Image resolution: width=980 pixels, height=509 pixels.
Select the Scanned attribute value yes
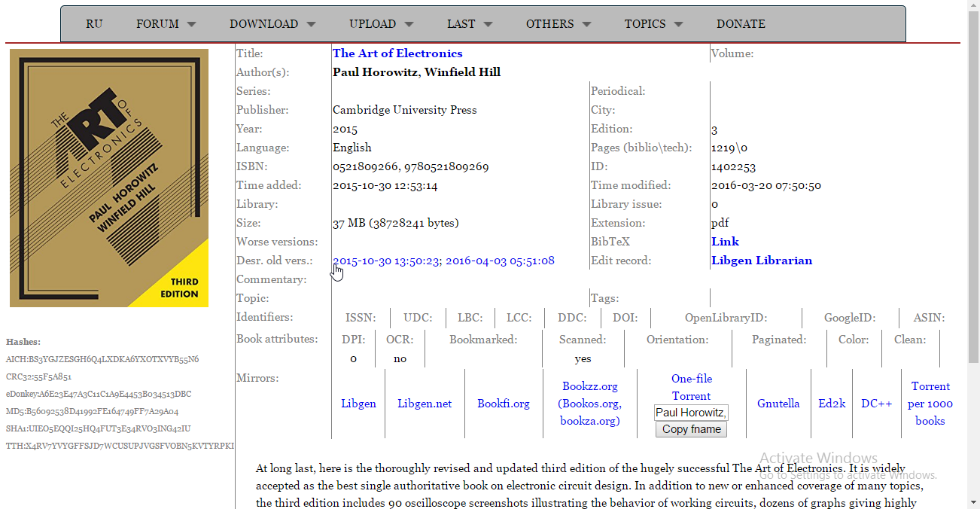point(583,359)
